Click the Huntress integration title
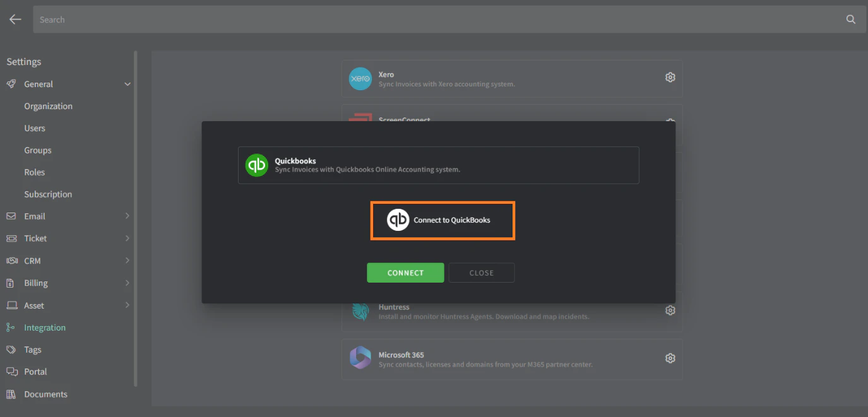 click(x=394, y=307)
